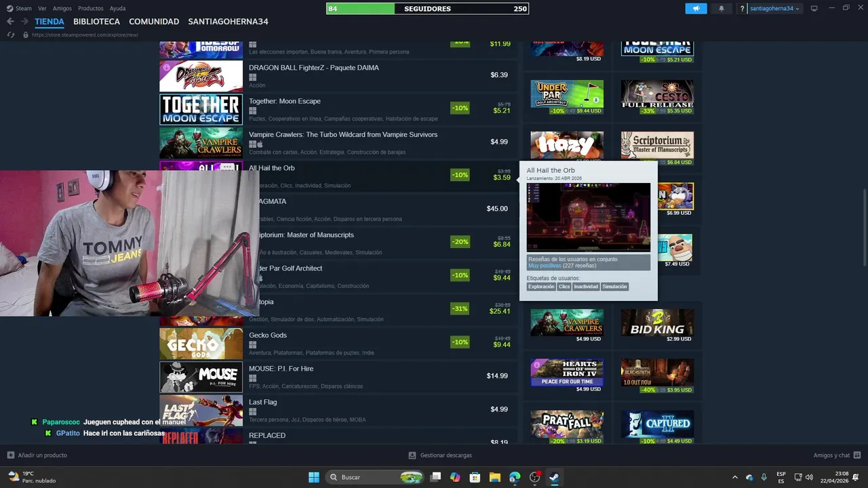Open the Productos menu

[x=91, y=8]
